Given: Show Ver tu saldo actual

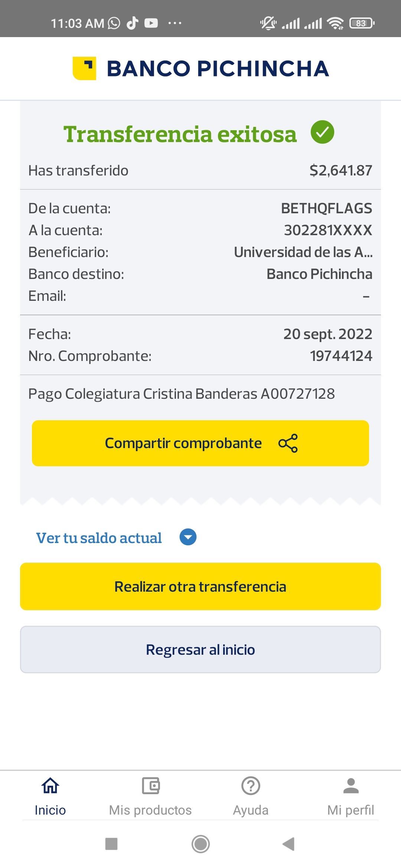Looking at the screenshot, I should coord(99,538).
